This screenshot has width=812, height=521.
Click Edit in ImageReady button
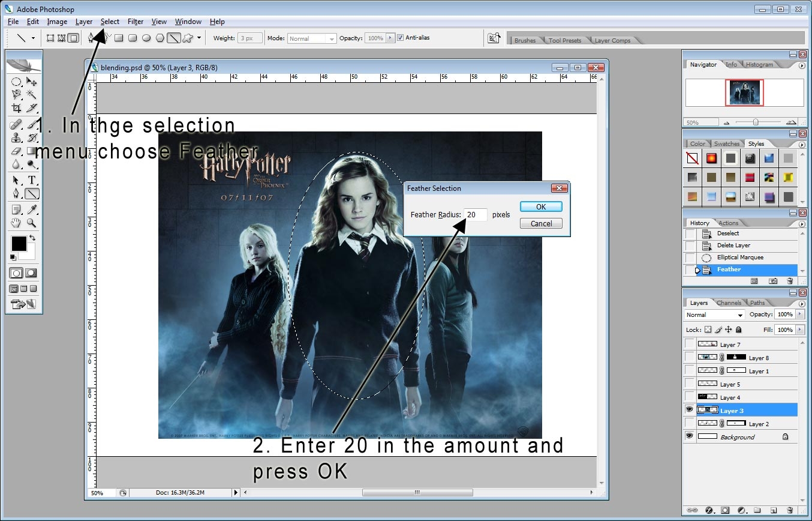tap(24, 304)
